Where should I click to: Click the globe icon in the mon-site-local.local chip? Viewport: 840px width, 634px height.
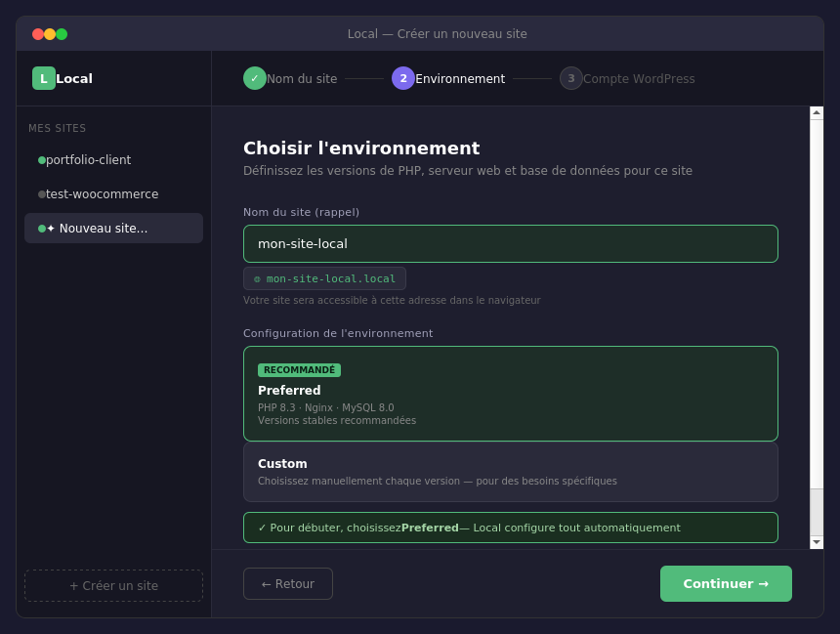point(257,278)
